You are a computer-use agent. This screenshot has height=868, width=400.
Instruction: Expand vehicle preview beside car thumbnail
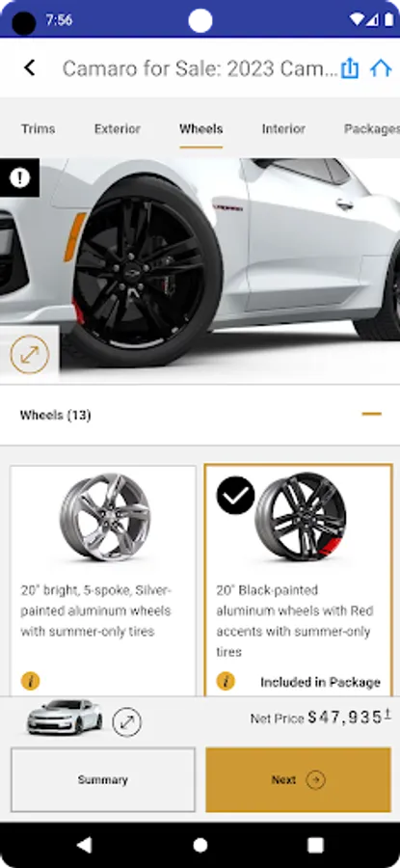tap(127, 721)
